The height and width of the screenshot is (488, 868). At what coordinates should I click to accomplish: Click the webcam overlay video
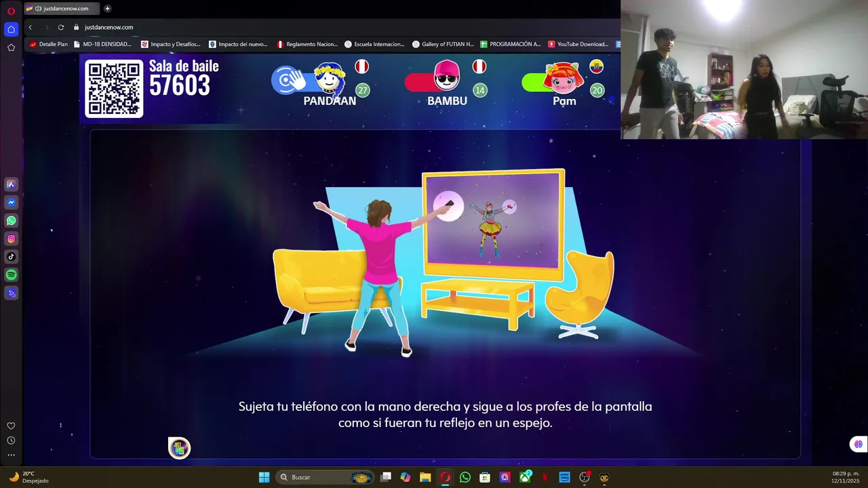tap(744, 69)
